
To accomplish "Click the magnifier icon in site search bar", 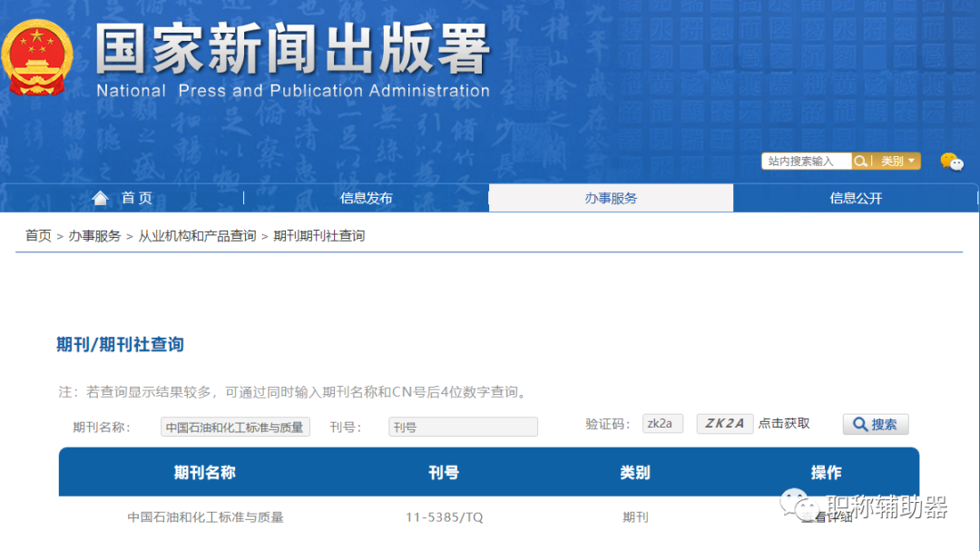I will coord(860,161).
